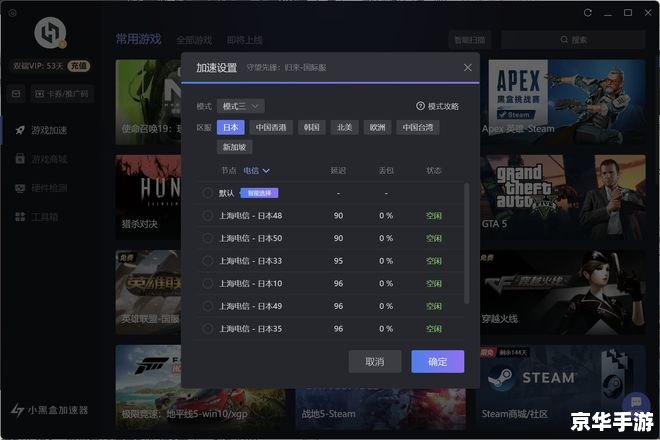Select the 默认 node radio button

207,193
